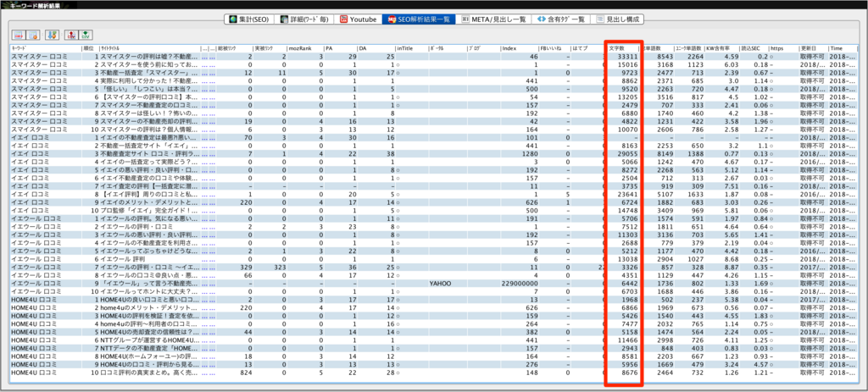This screenshot has width=868, height=392.
Task: Sort by the 実被リンク column header
Action: [270, 48]
